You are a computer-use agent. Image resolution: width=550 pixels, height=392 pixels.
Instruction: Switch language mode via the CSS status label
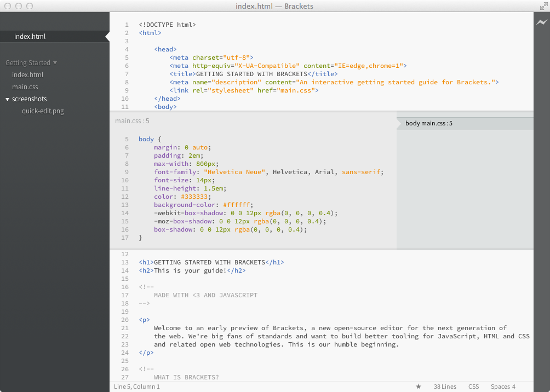[473, 387]
